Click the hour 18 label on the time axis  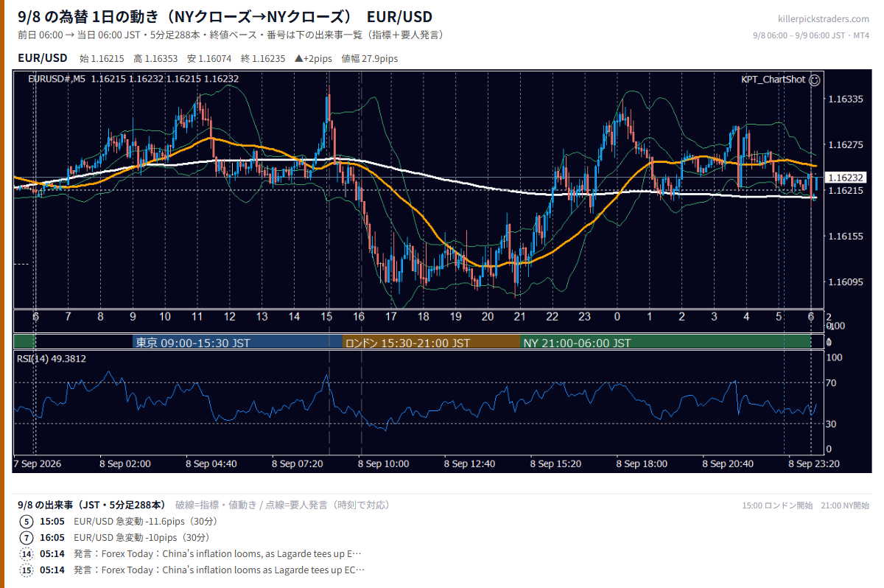pyautogui.click(x=423, y=317)
